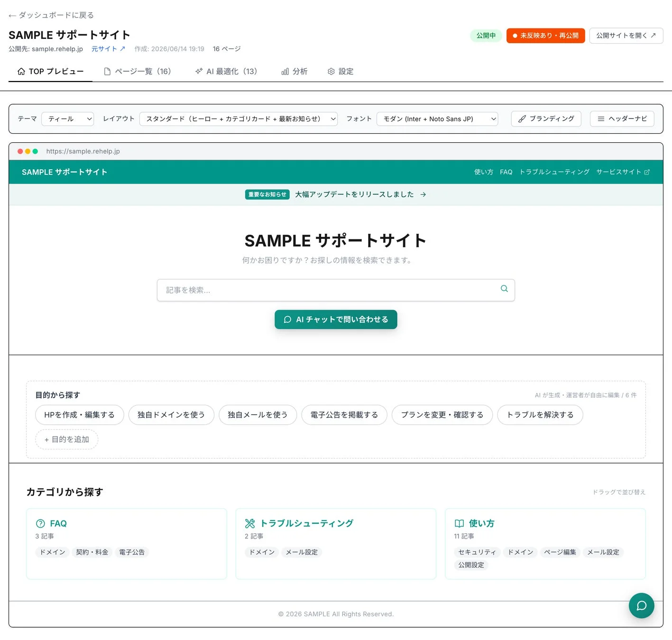This screenshot has width=672, height=640.
Task: Click the gear icon on 設定 tab
Action: coord(331,72)
